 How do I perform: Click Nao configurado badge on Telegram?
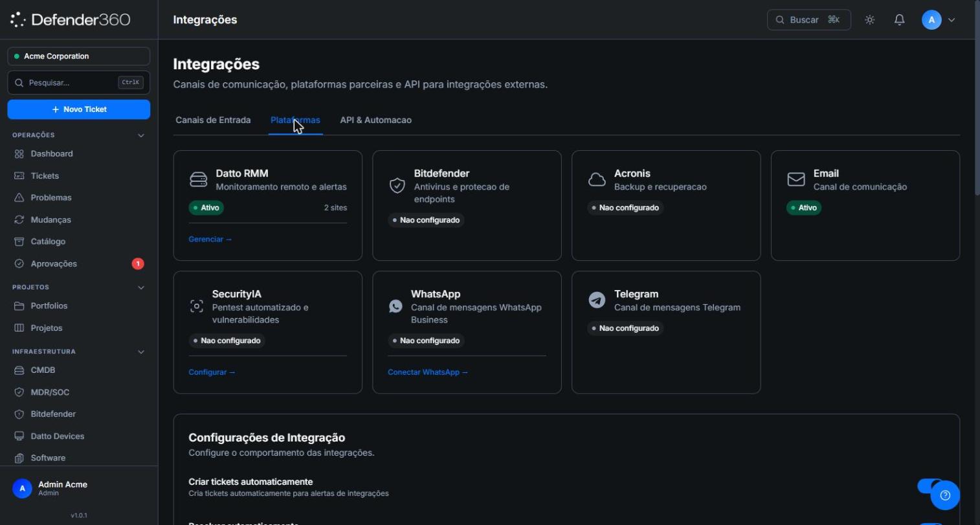pyautogui.click(x=625, y=328)
